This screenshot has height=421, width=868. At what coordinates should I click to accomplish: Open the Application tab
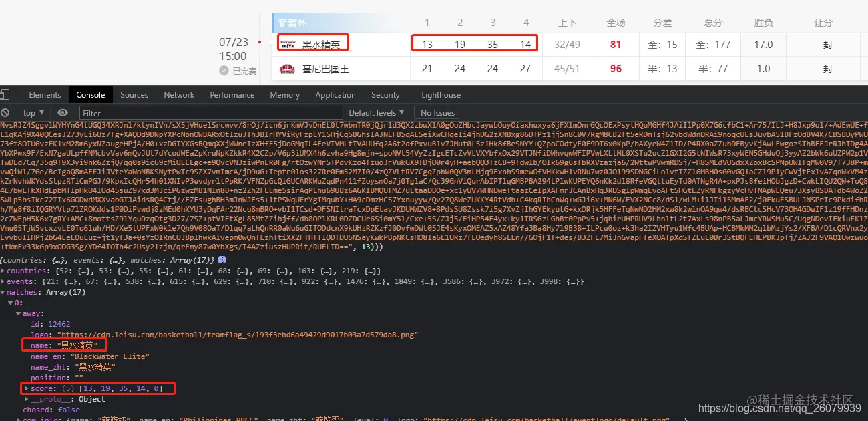tap(335, 95)
